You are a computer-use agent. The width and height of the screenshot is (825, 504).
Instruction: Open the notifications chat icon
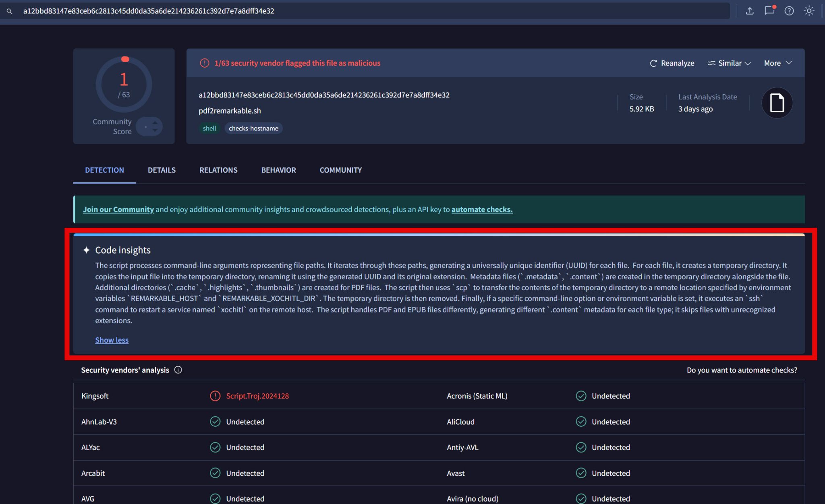769,11
